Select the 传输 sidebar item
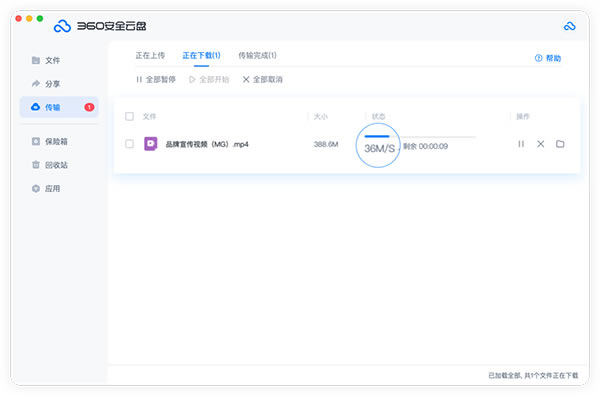600x396 pixels. [x=59, y=107]
